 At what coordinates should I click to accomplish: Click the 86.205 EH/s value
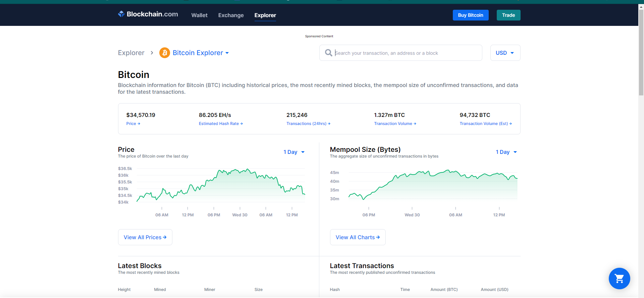(215, 115)
